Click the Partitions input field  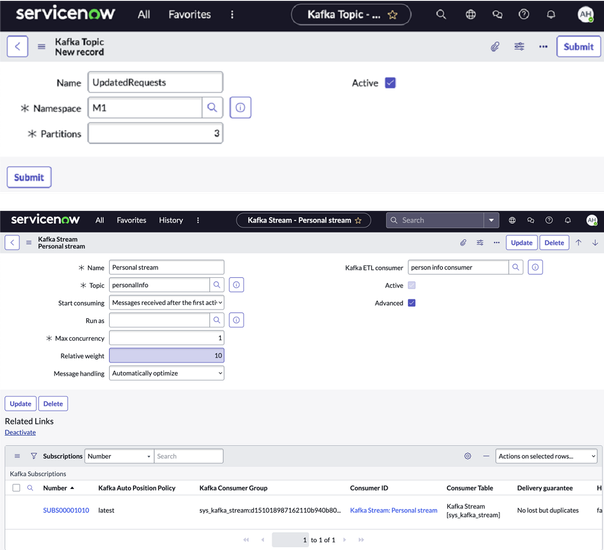155,133
